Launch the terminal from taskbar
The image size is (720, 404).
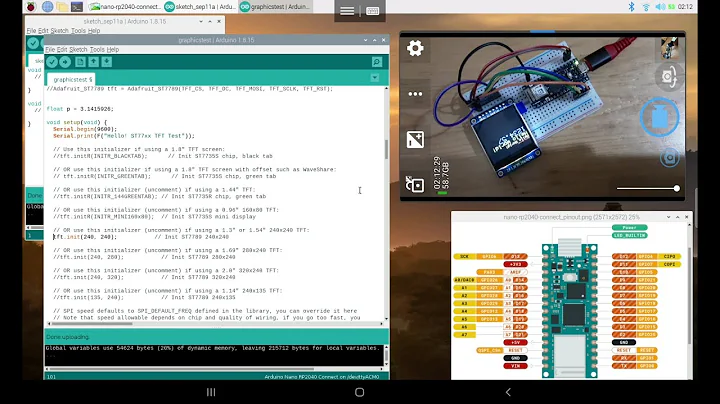click(x=77, y=6)
